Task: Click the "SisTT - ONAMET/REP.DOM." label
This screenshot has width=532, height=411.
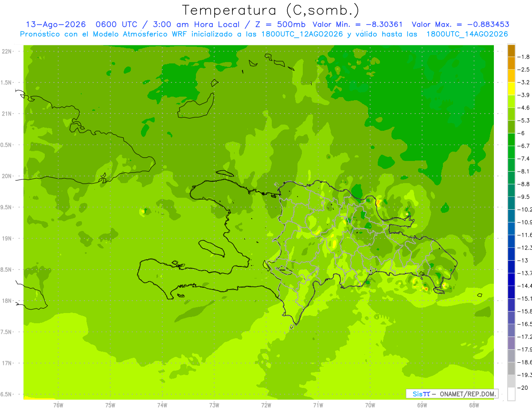Action: pyautogui.click(x=452, y=394)
